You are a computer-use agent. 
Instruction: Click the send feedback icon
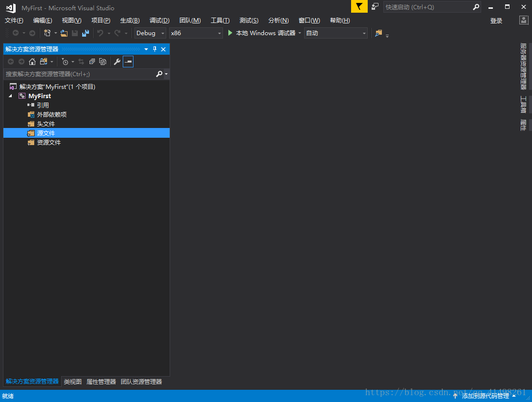click(375, 6)
